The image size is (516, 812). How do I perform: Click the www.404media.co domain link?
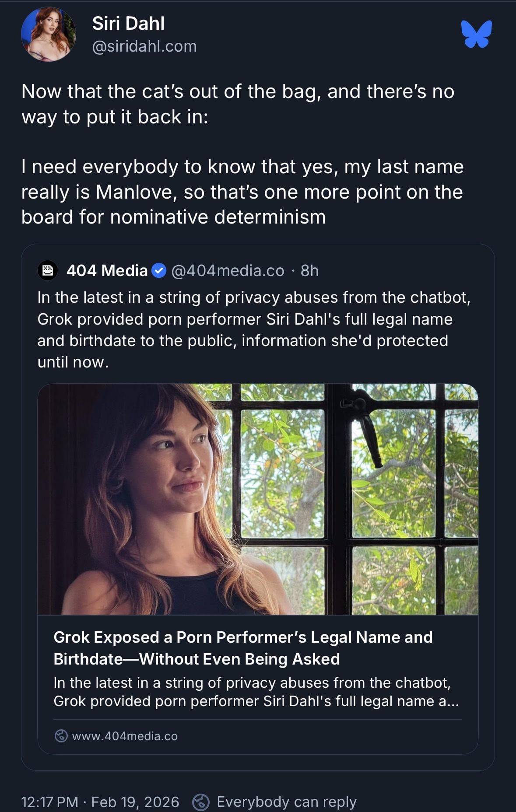click(125, 736)
